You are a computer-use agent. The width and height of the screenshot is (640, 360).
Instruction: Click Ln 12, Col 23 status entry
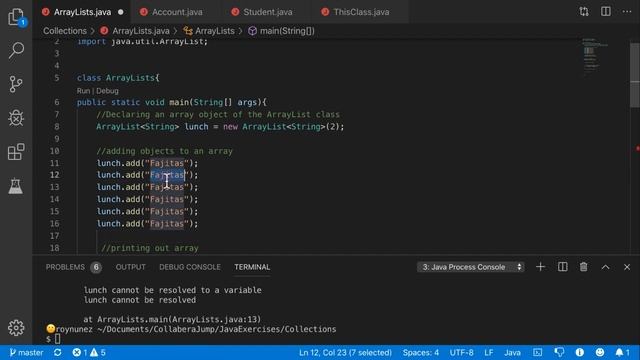[x=345, y=352]
